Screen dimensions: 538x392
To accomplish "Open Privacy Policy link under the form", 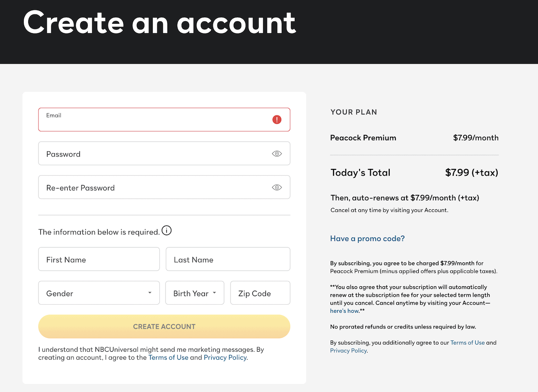I will point(225,358).
